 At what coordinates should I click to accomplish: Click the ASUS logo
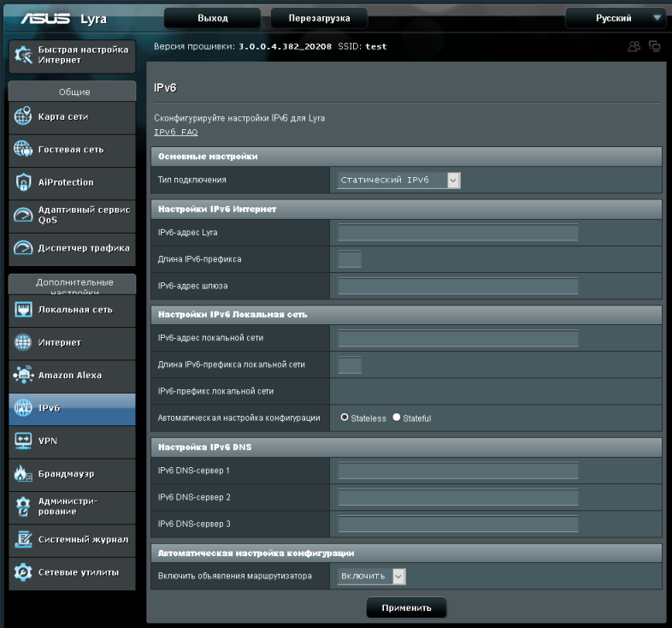(x=45, y=19)
